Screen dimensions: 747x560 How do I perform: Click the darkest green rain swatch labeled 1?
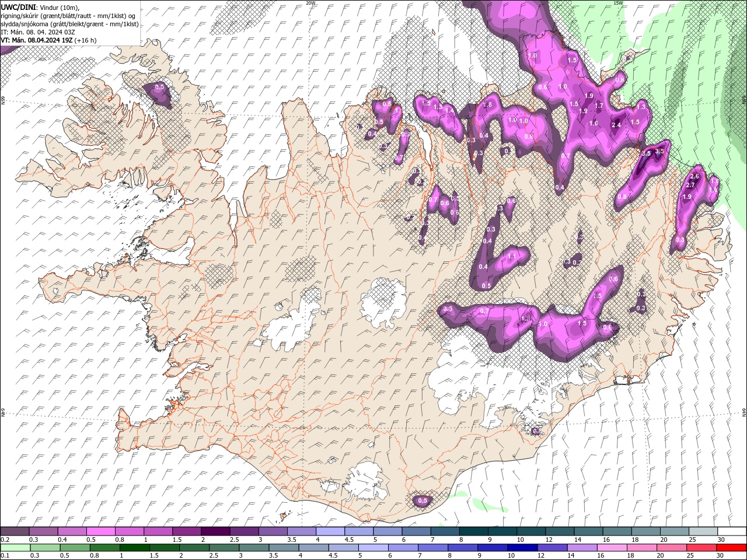pyautogui.click(x=134, y=548)
